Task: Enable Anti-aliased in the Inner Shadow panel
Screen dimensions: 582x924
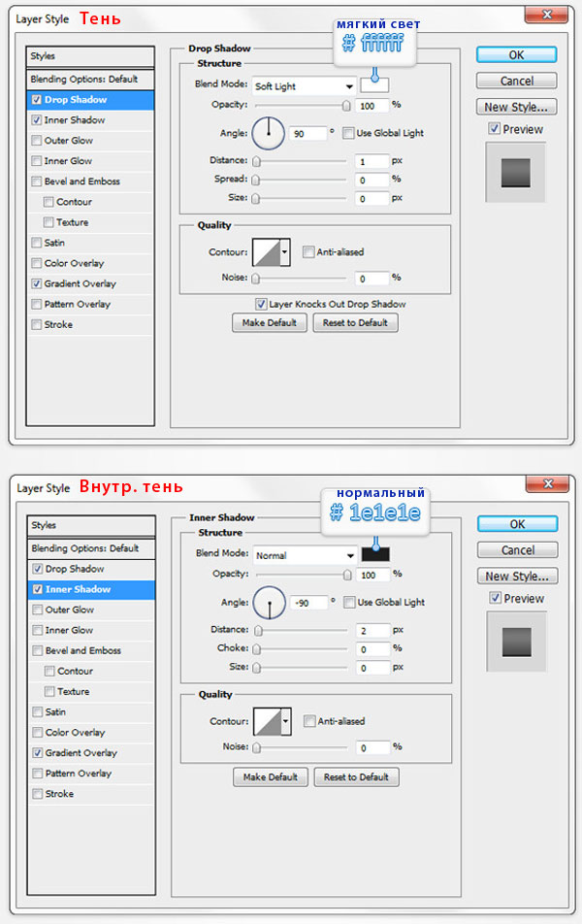Action: pyautogui.click(x=308, y=721)
